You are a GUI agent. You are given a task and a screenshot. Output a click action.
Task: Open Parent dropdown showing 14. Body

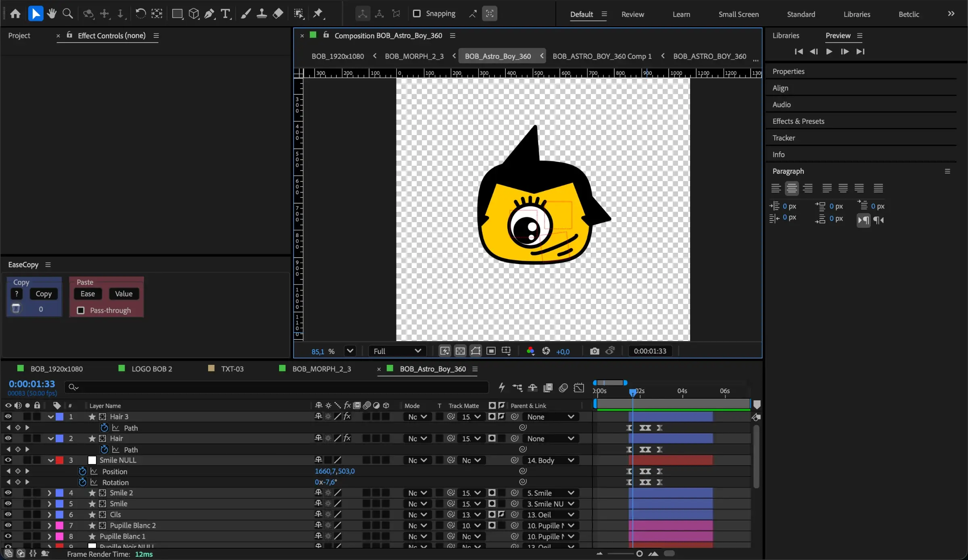click(x=551, y=460)
